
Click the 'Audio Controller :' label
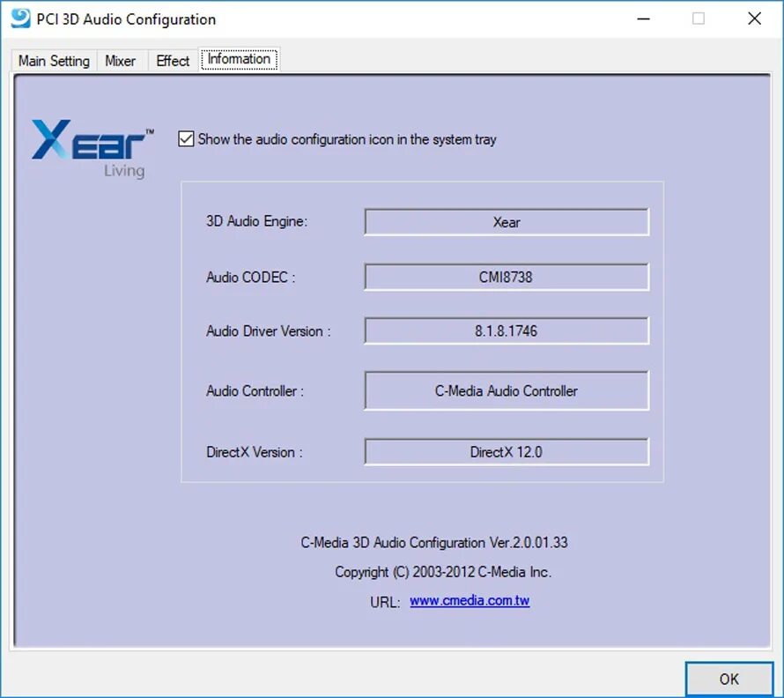point(255,390)
